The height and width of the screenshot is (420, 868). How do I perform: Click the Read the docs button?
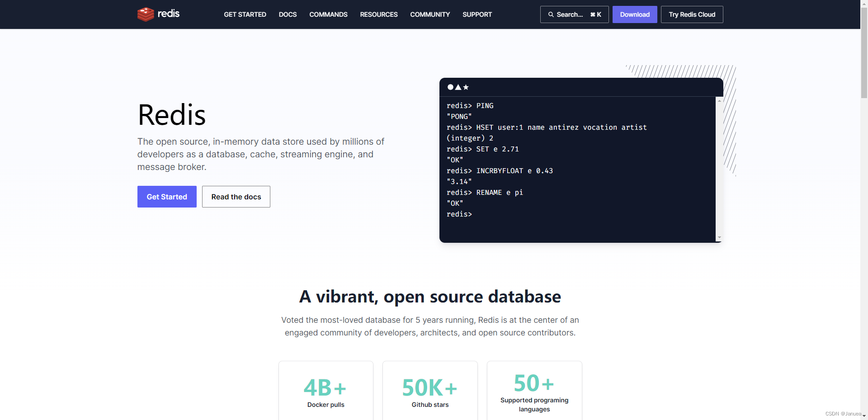(236, 197)
